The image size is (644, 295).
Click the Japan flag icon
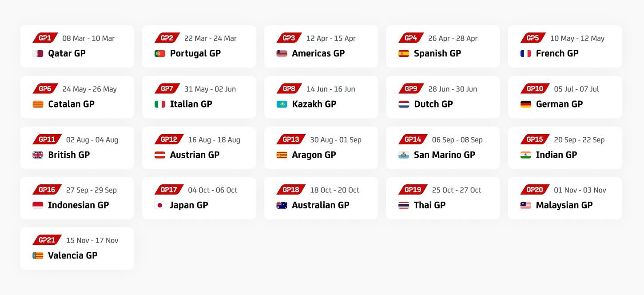coord(160,205)
